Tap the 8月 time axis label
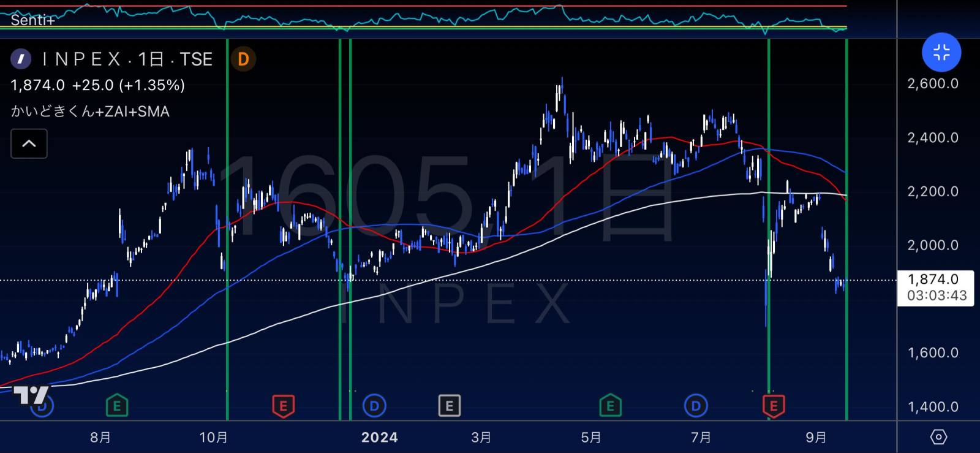 tap(100, 438)
